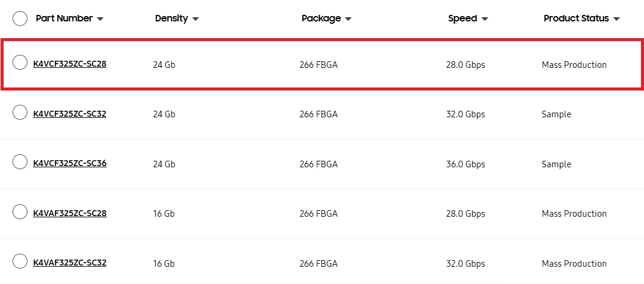This screenshot has height=284, width=644.
Task: Select the K4VCF325ZC-SC28 row checkbox
Action: [20, 62]
